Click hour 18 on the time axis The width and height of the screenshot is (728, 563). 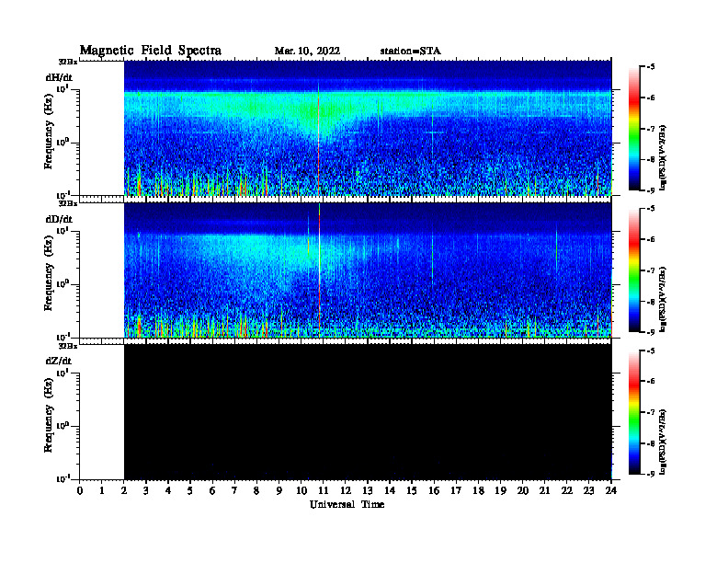click(479, 490)
